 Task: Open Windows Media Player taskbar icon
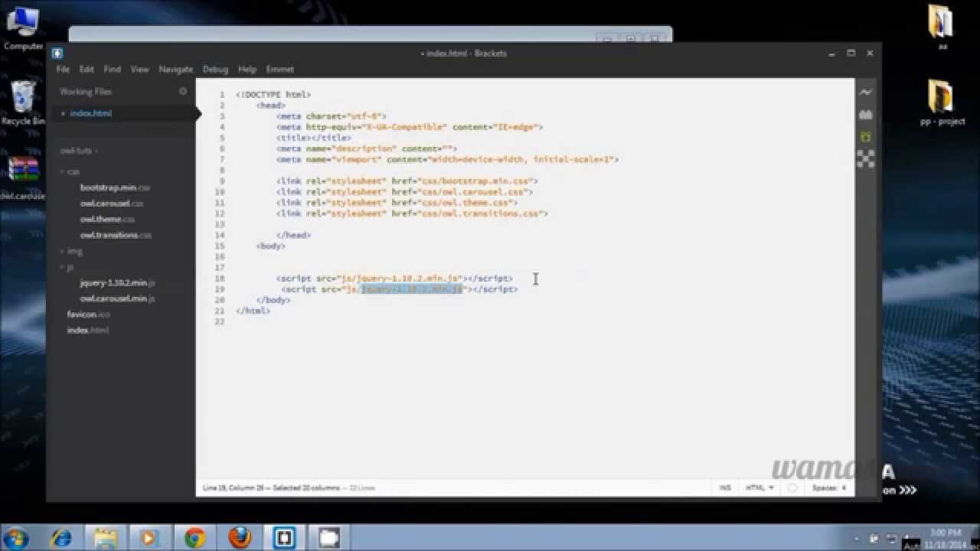149,538
